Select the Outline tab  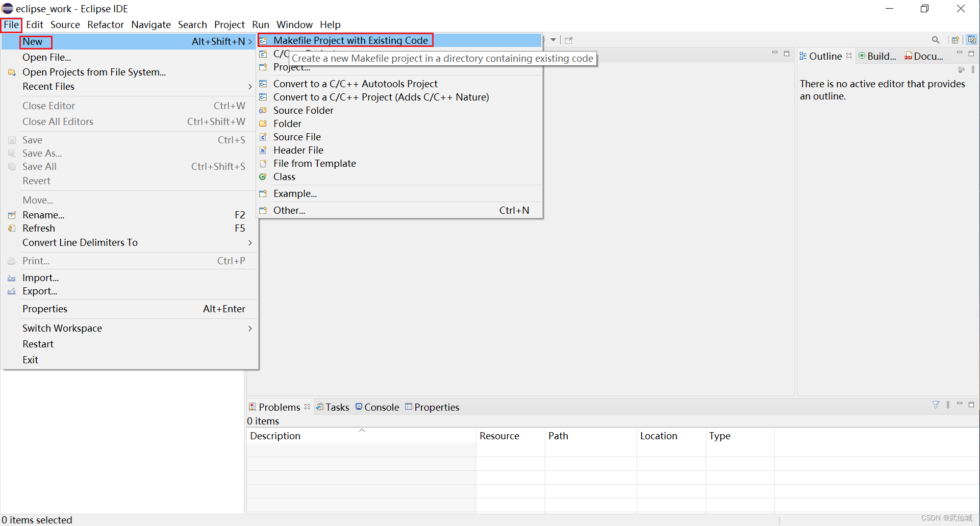click(821, 56)
